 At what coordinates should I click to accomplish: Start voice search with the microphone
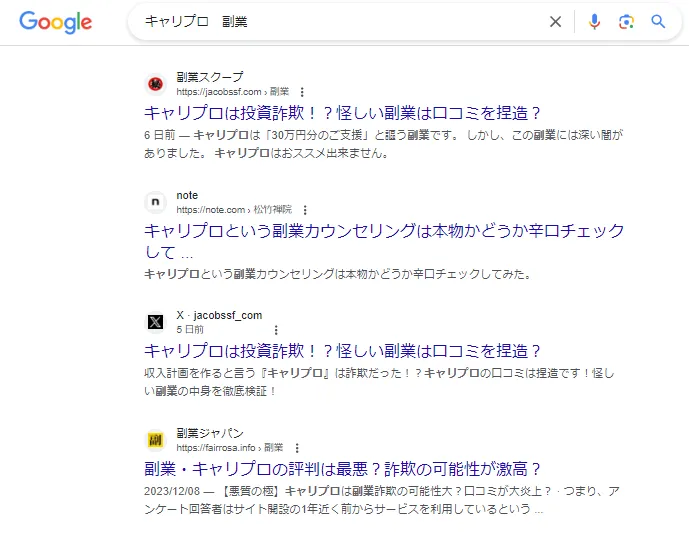594,22
